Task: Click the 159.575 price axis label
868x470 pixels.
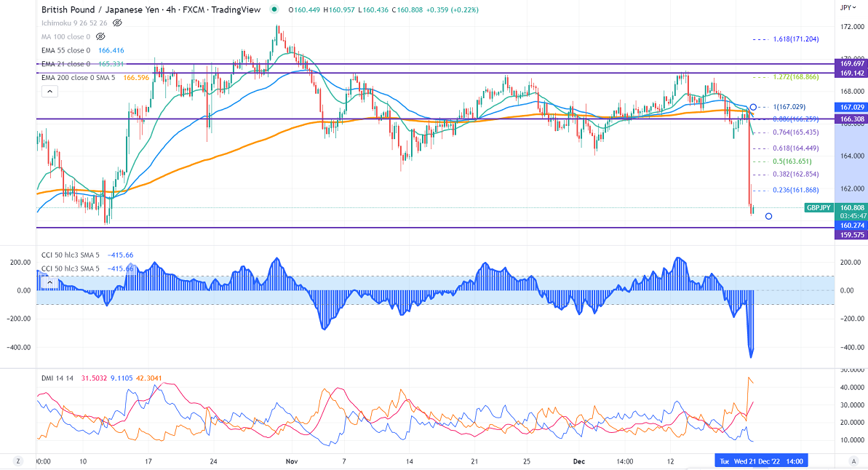Action: 851,235
